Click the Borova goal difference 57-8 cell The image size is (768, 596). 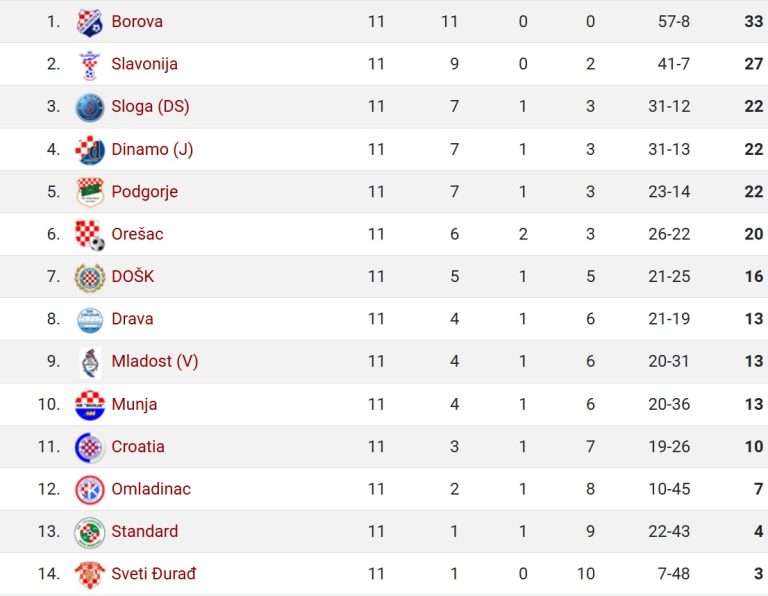coord(674,22)
